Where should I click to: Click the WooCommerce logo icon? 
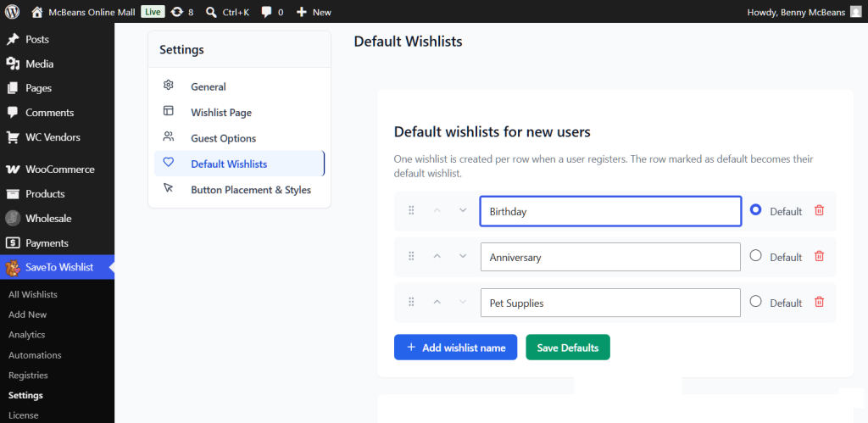pos(13,170)
